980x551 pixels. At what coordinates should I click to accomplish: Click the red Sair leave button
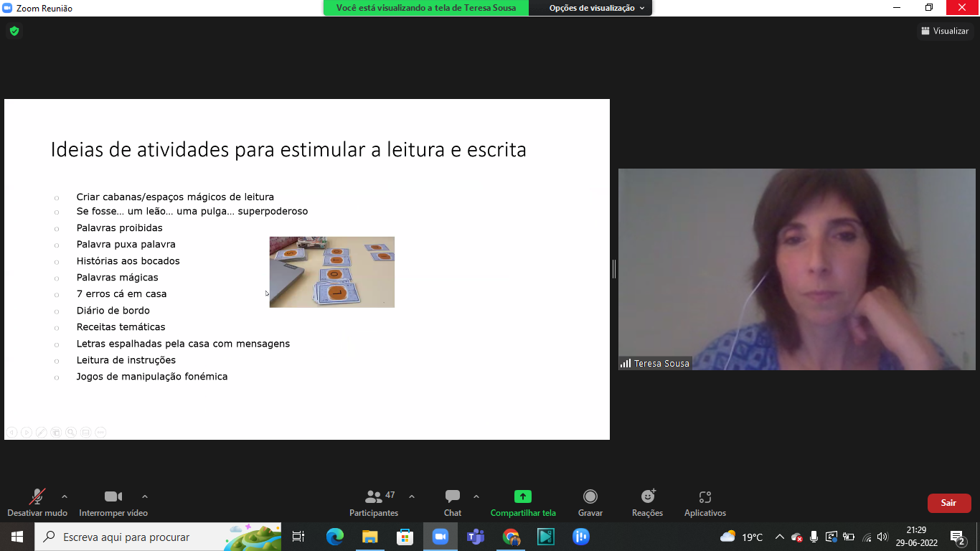click(x=948, y=503)
